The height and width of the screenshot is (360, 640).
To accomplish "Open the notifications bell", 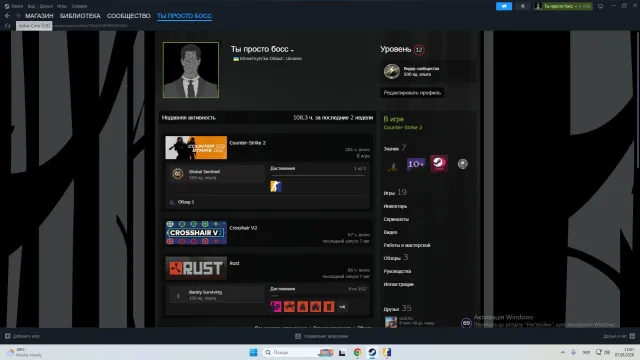I will click(x=522, y=6).
